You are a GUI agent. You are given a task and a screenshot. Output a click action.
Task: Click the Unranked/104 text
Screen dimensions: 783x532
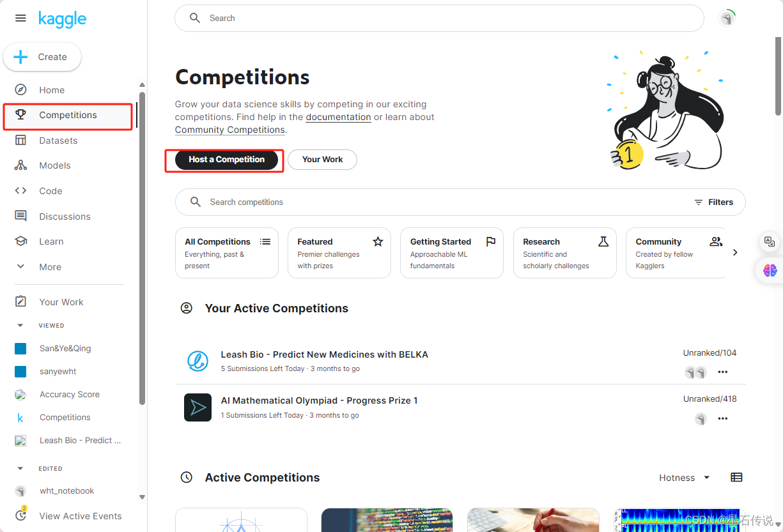[709, 353]
